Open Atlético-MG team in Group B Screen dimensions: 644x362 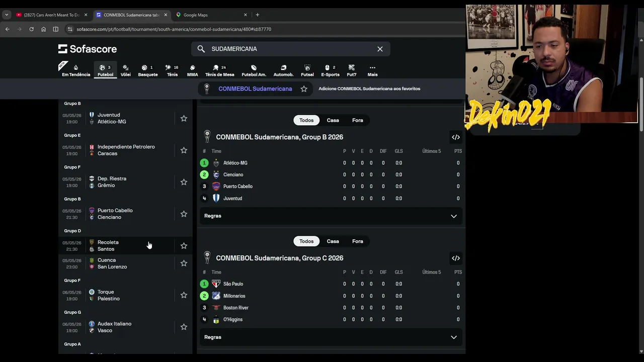point(331,163)
